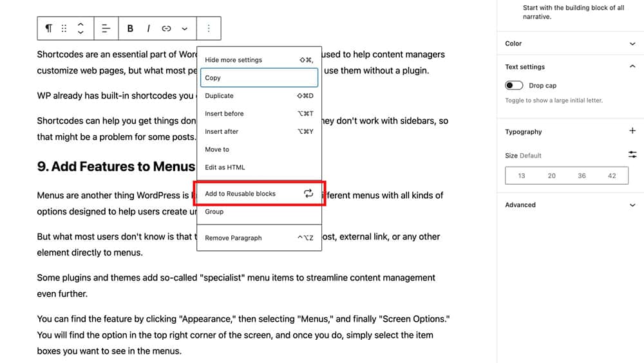Move block down with the down arrow
The height and width of the screenshot is (363, 644).
pos(81,32)
